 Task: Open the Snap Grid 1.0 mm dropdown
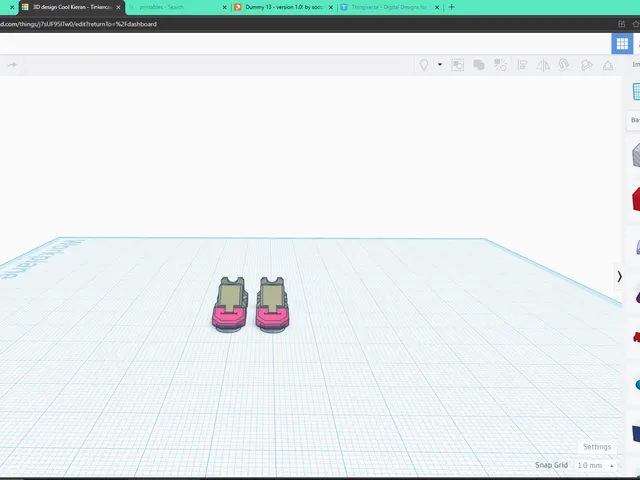click(x=595, y=465)
